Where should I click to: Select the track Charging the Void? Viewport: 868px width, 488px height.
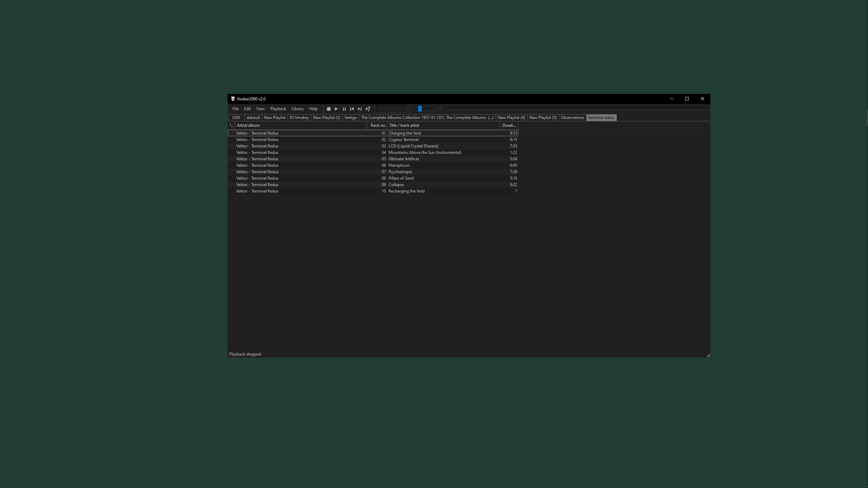pos(373,133)
